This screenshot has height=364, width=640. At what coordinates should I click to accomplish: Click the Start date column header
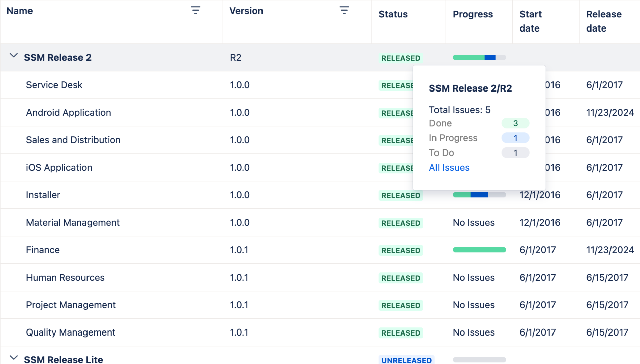(x=530, y=21)
